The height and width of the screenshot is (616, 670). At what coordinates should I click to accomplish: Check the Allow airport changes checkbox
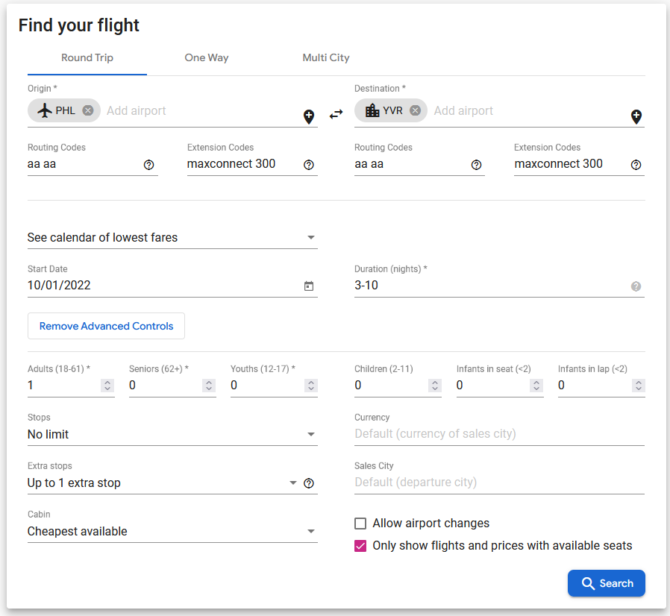coord(360,523)
